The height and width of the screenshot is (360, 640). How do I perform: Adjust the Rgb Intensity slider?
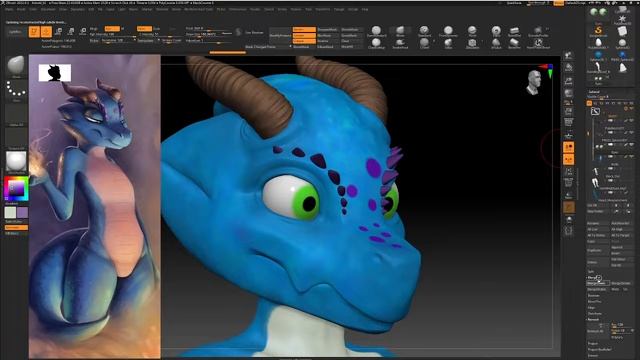click(x=112, y=34)
